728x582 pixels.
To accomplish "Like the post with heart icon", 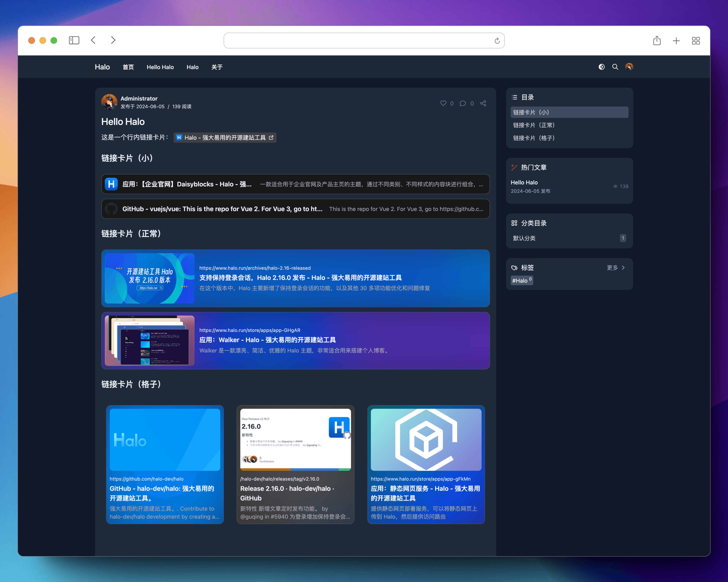I will pos(443,103).
